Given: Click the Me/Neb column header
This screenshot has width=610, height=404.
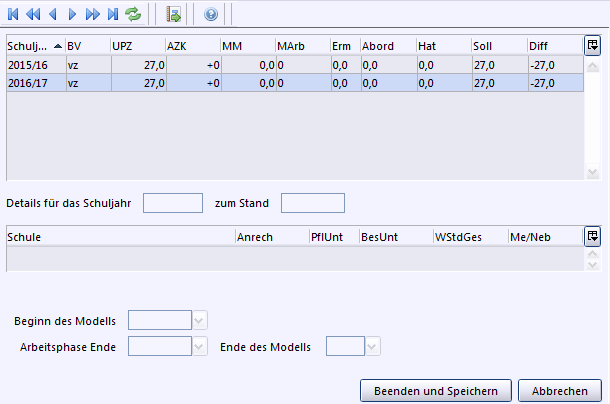Looking at the screenshot, I should click(545, 237).
